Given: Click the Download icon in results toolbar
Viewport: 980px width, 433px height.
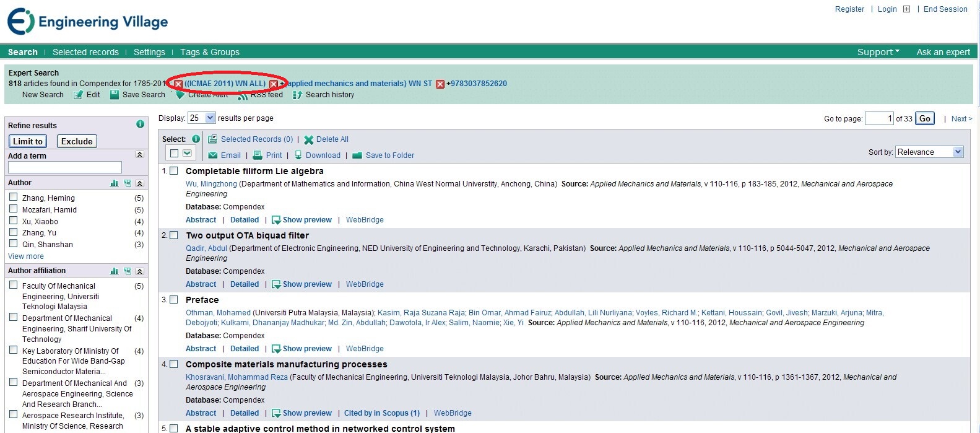Looking at the screenshot, I should pos(298,155).
